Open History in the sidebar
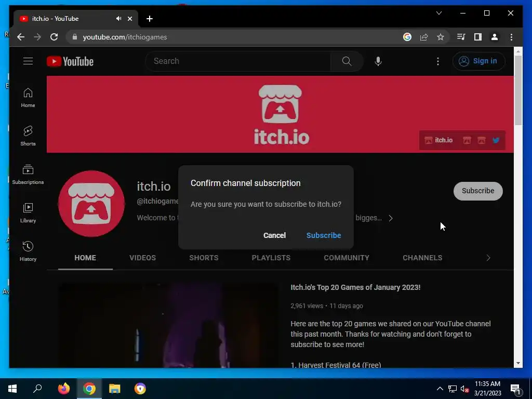 [x=28, y=251]
